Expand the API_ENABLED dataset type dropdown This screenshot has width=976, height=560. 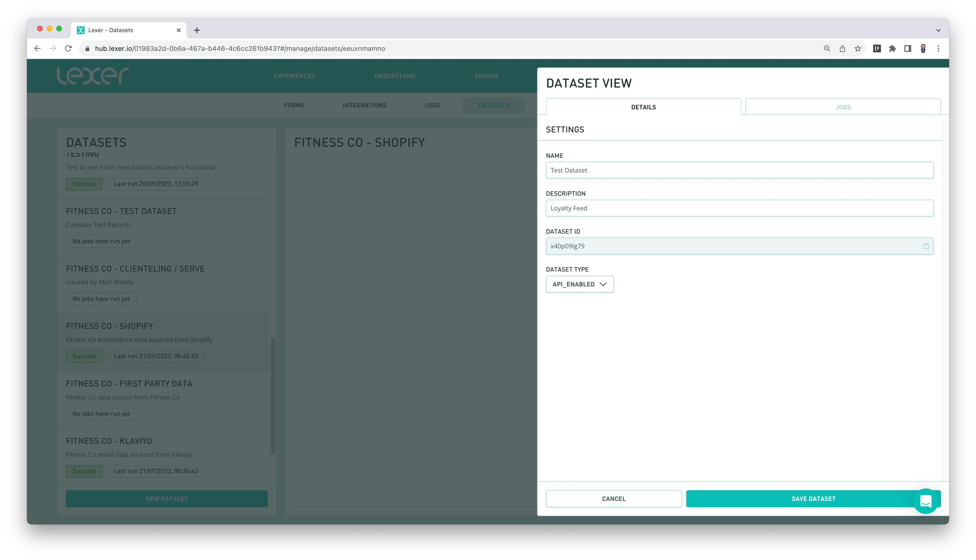[x=579, y=284]
